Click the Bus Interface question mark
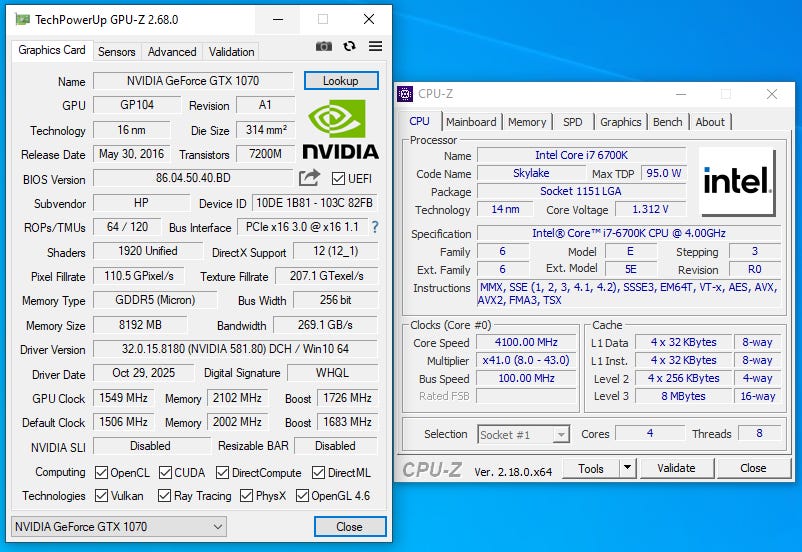 click(x=375, y=227)
